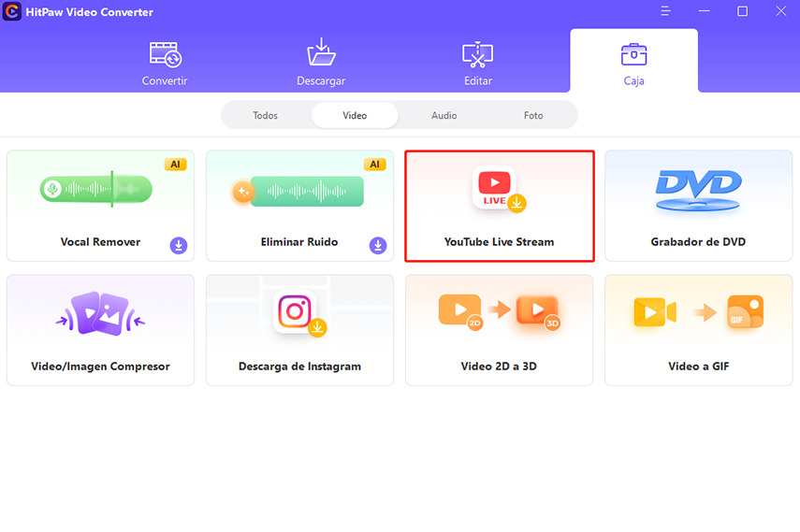800x532 pixels.
Task: Open the Video a GIF converter icon
Action: [698, 311]
